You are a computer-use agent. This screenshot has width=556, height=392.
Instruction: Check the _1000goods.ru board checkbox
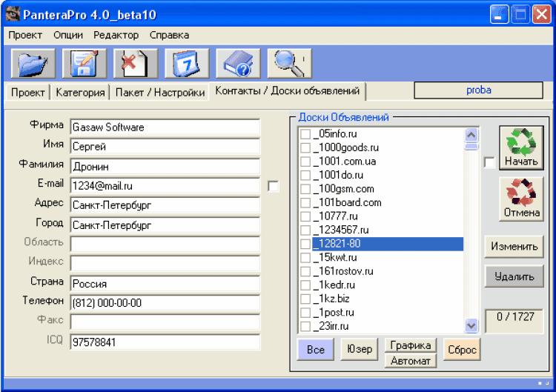pos(305,147)
